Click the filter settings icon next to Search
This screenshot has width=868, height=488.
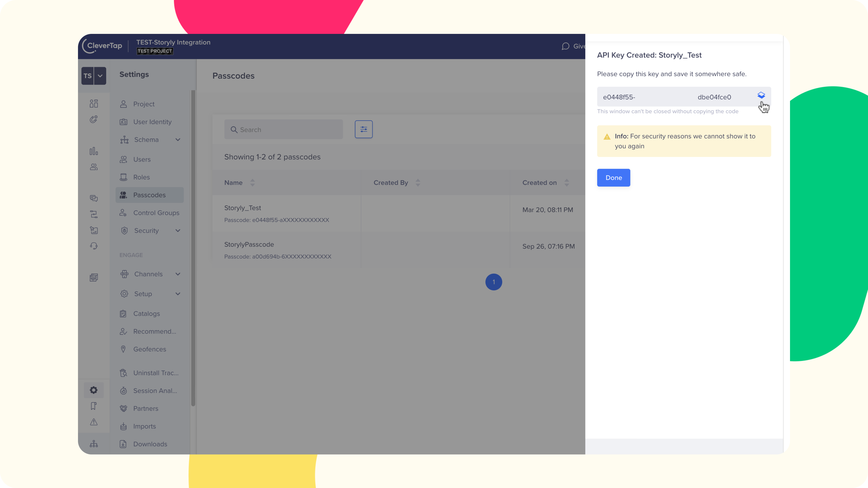pyautogui.click(x=363, y=129)
